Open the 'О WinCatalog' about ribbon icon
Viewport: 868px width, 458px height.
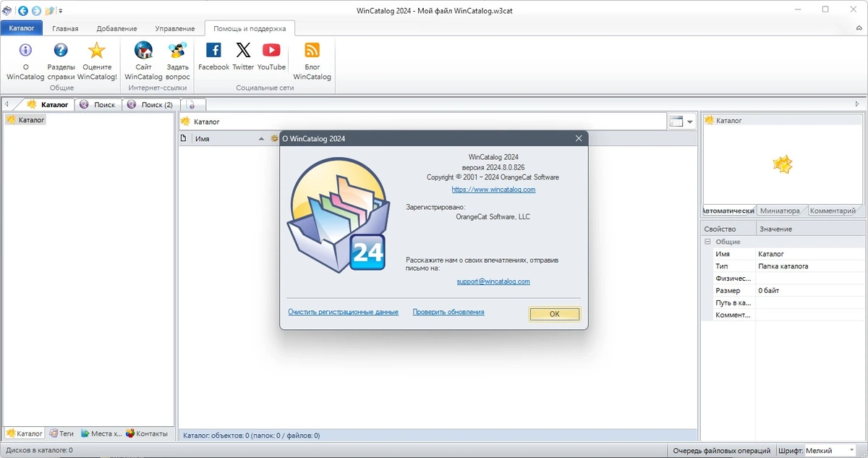[x=25, y=60]
